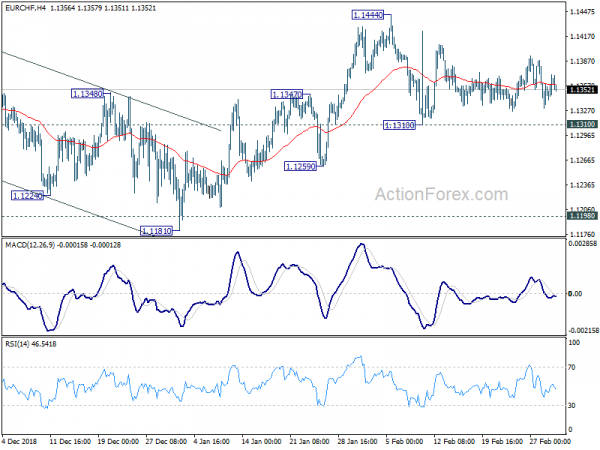Click the 1.13100 support level label
Image resolution: width=600 pixels, height=450 pixels.
[399, 125]
